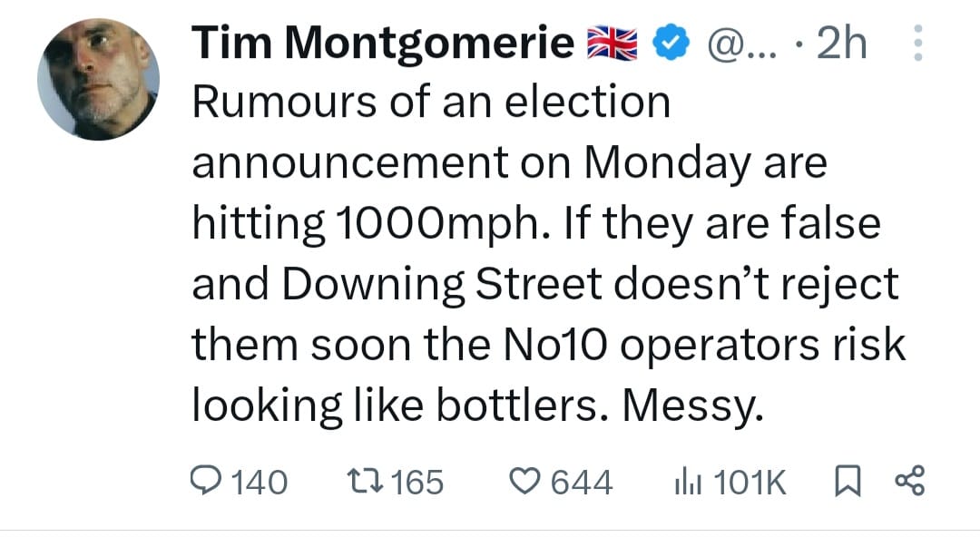The image size is (980, 537).
Task: Click the 2h timestamp
Action: tap(842, 44)
